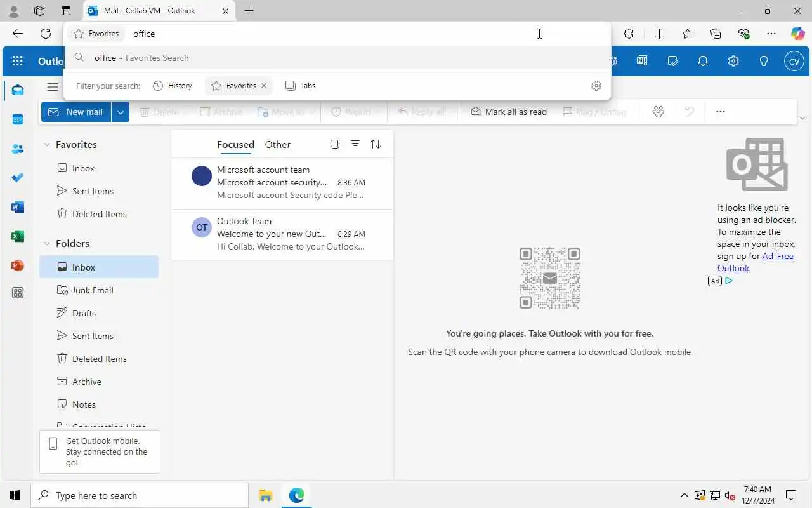Collapse the Folders group chevron
This screenshot has width=812, height=508.
tap(47, 244)
